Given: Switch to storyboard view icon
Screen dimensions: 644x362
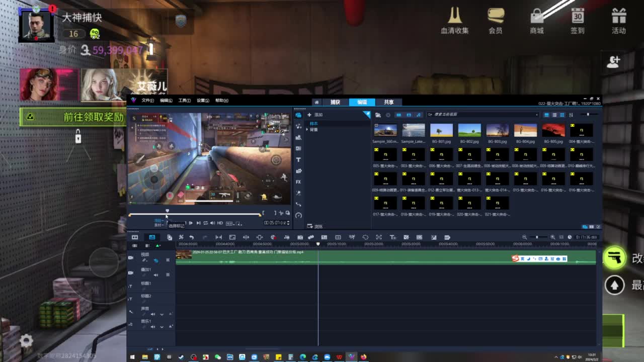Looking at the screenshot, I should coord(135,237).
